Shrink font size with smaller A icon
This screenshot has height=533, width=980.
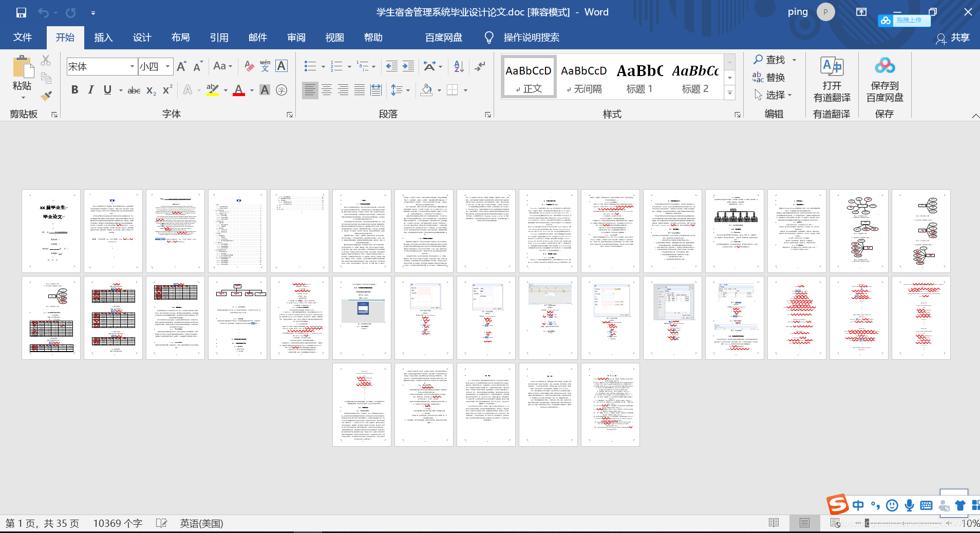[198, 66]
